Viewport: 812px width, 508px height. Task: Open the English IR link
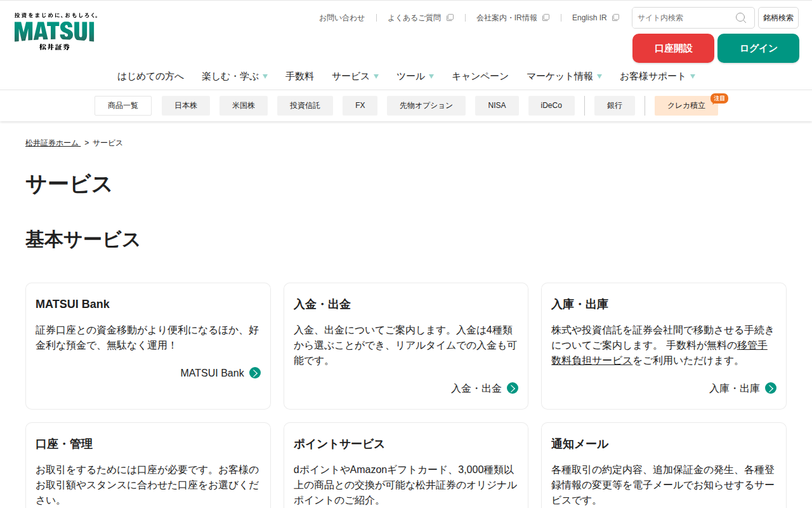tap(589, 18)
